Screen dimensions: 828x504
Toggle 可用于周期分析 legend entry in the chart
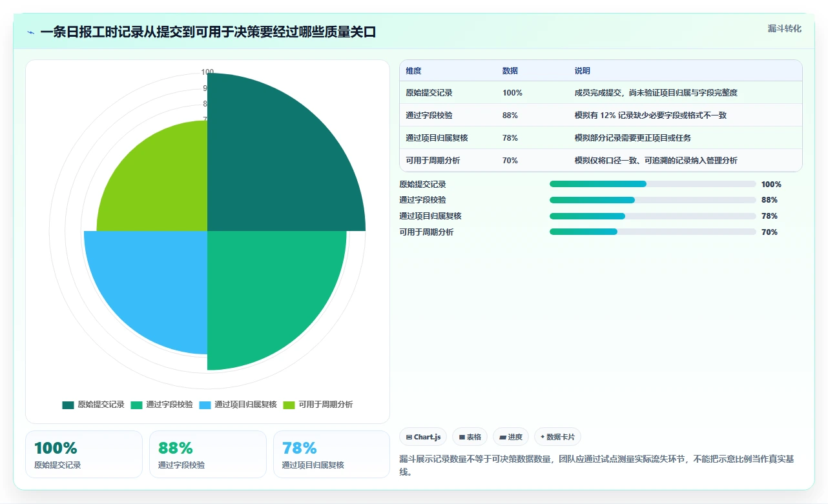point(318,405)
